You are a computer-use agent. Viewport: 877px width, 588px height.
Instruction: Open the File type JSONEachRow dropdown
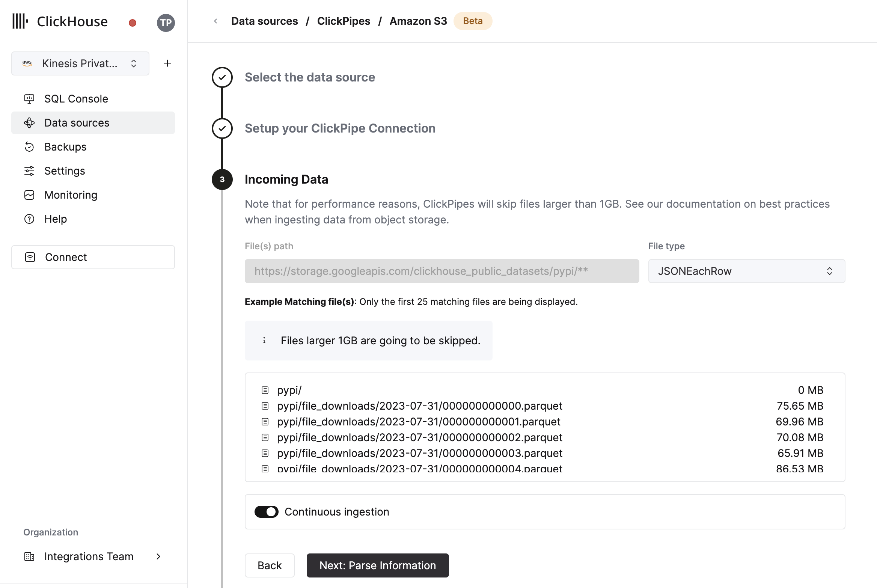tap(746, 271)
